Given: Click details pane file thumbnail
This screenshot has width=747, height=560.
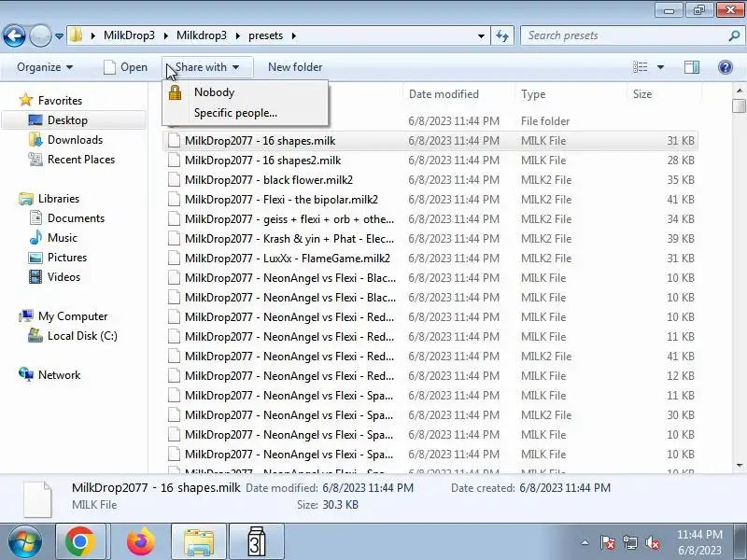Looking at the screenshot, I should [38, 499].
